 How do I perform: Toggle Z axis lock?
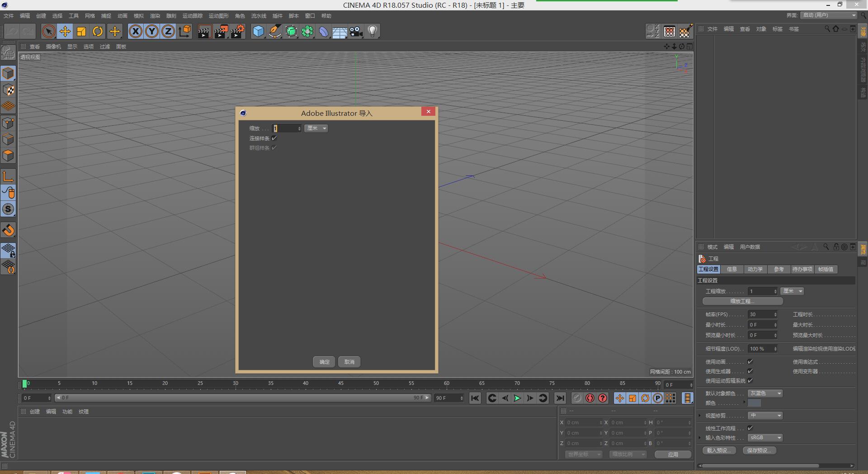tap(168, 31)
